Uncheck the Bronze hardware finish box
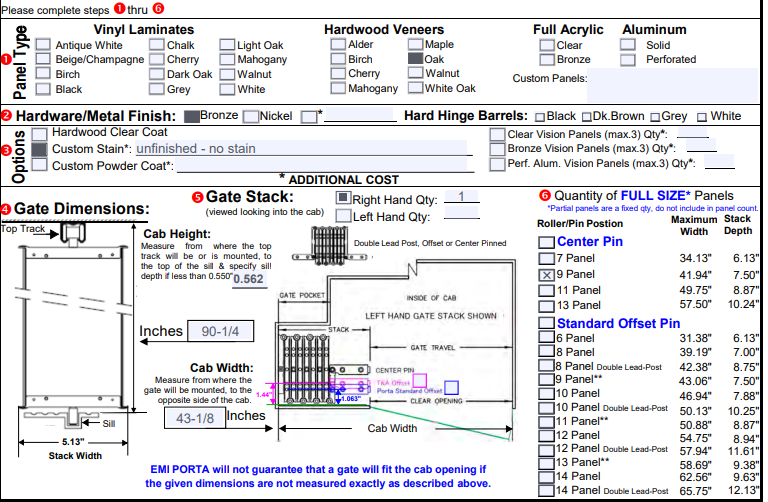 pyautogui.click(x=192, y=116)
